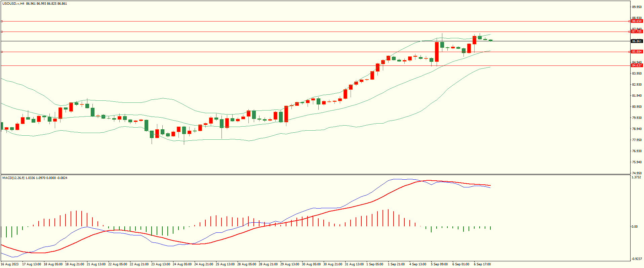
Task: Click the USOUSD.v,H4 chart title text
Action: 13,4
